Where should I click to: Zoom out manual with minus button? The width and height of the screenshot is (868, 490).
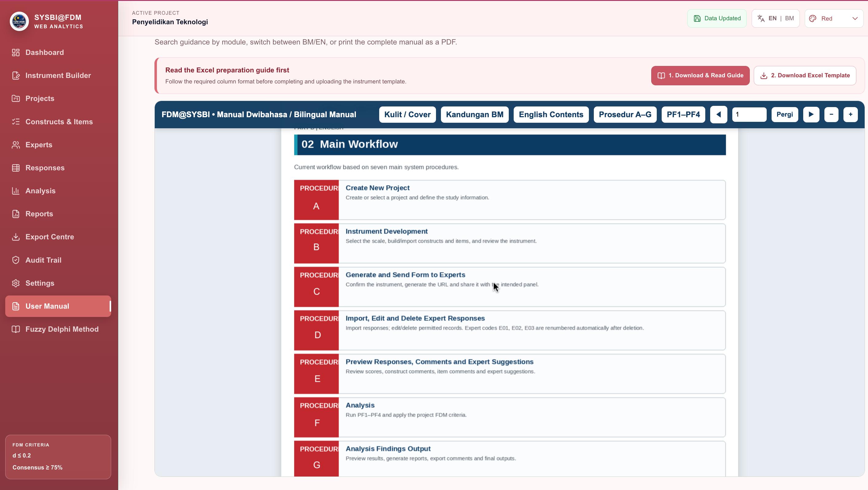click(831, 114)
